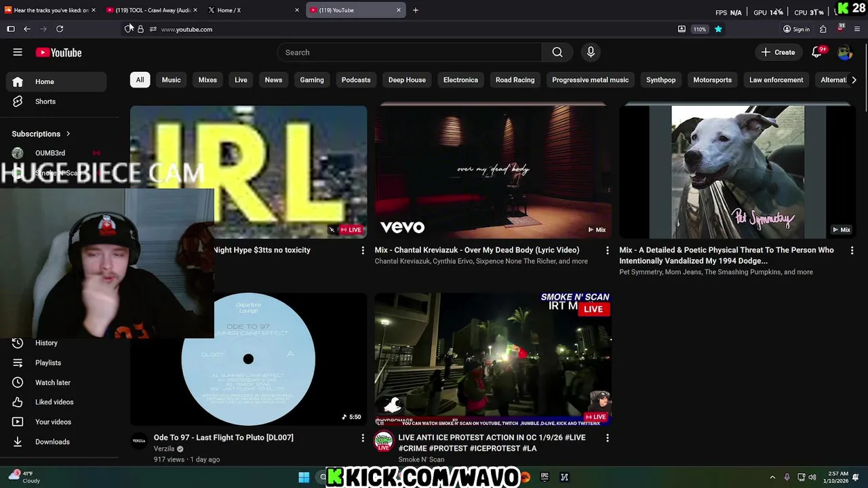868x488 pixels.
Task: Select the Synthpop filter chip
Action: coord(660,80)
